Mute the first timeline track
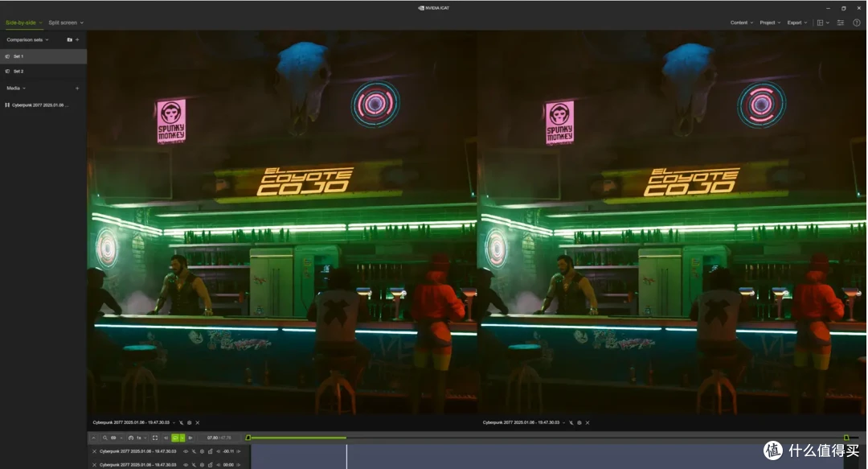 (194, 452)
